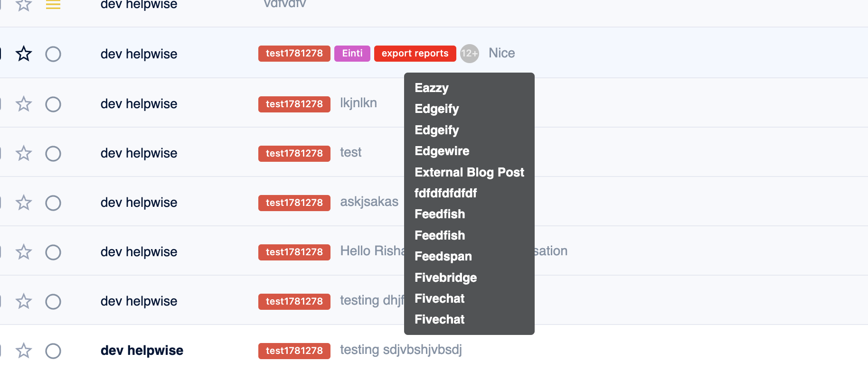Star the "askjsakas" conversation

point(24,203)
